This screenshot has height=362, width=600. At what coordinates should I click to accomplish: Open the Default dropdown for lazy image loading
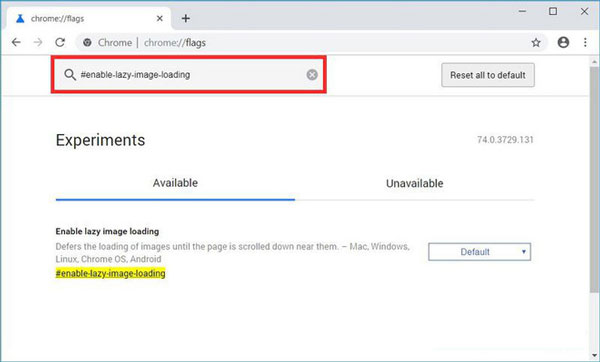point(479,252)
